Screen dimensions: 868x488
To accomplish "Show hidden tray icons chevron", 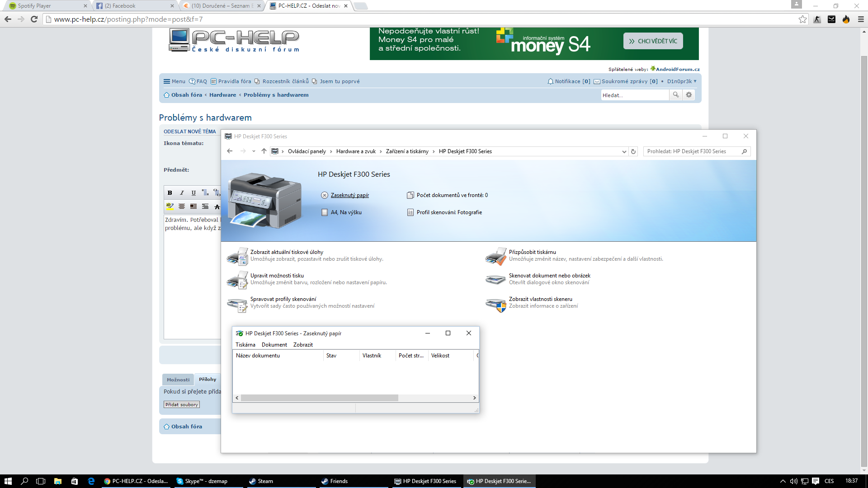I will (x=783, y=481).
